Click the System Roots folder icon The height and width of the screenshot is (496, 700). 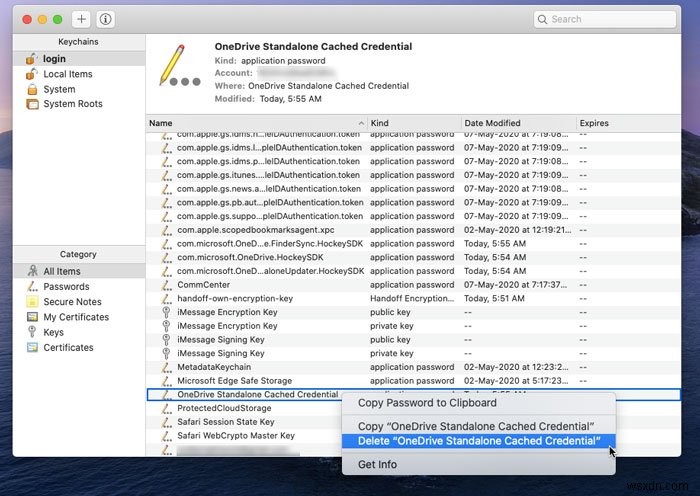[x=32, y=104]
